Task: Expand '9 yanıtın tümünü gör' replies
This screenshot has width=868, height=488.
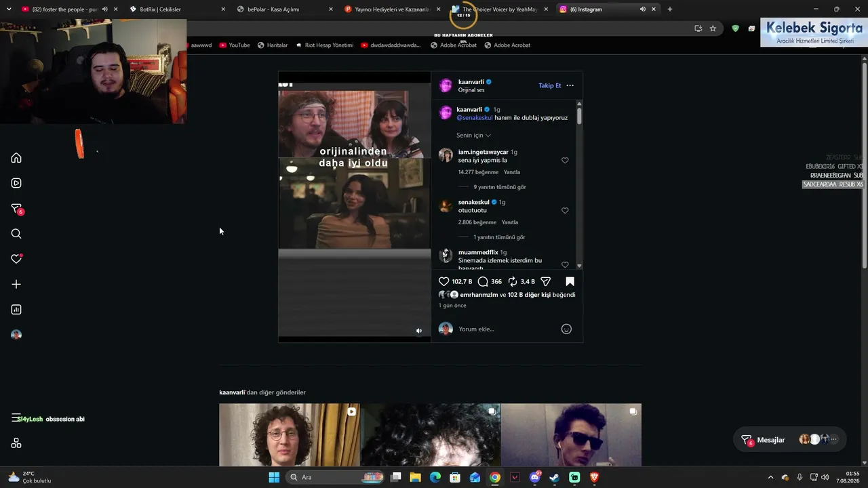Action: point(500,187)
